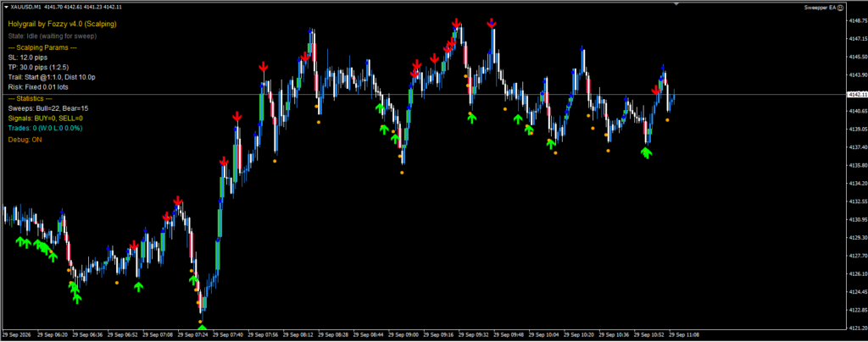Viewport: 868px width, 342px height.
Task: Click the 'SL: 12.0 pips' text
Action: (x=28, y=58)
